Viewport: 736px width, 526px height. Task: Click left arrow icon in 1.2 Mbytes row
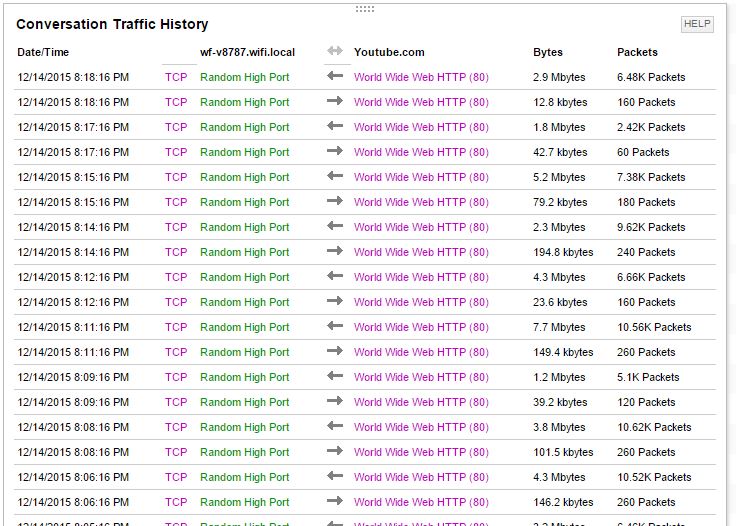click(335, 375)
